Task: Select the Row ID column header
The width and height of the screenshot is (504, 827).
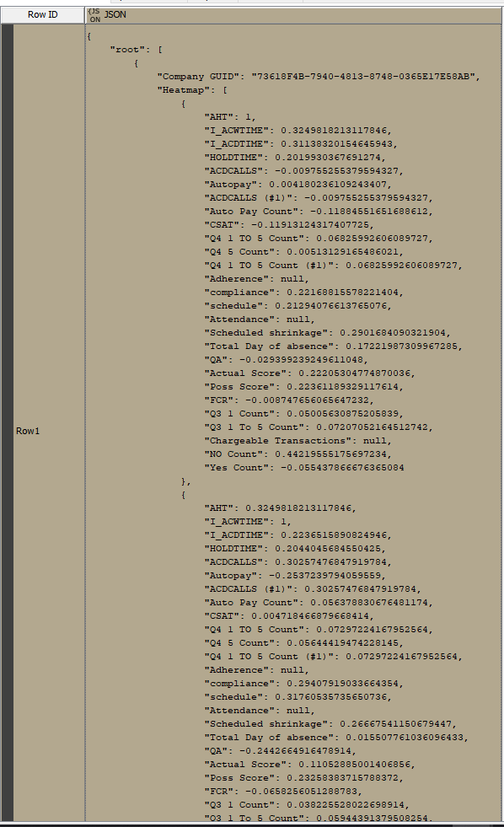Action: pos(43,15)
